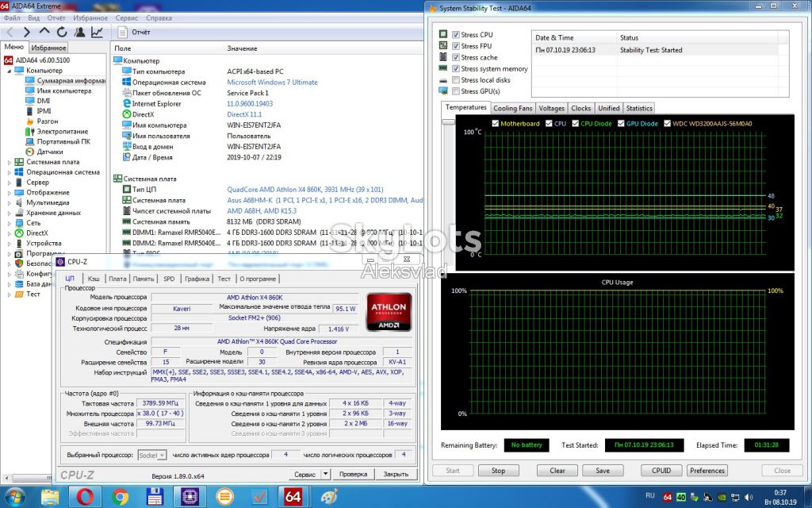
Task: Click the Up arrow in AIDA64 toolbar
Action: [x=44, y=32]
